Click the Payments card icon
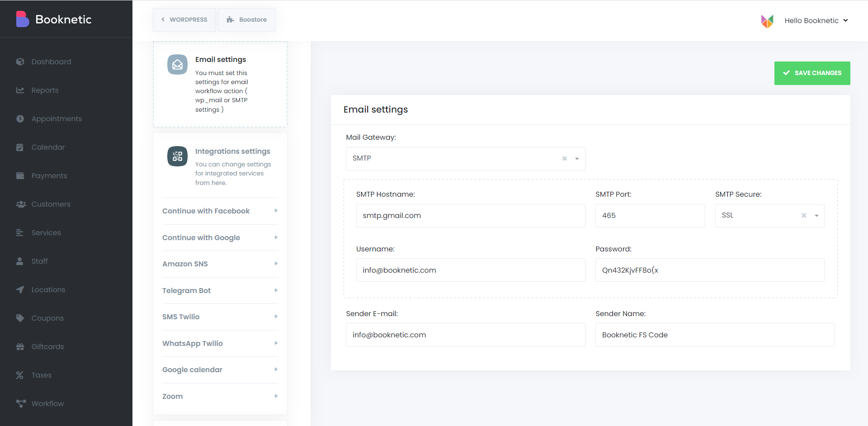This screenshot has width=868, height=426. point(20,175)
